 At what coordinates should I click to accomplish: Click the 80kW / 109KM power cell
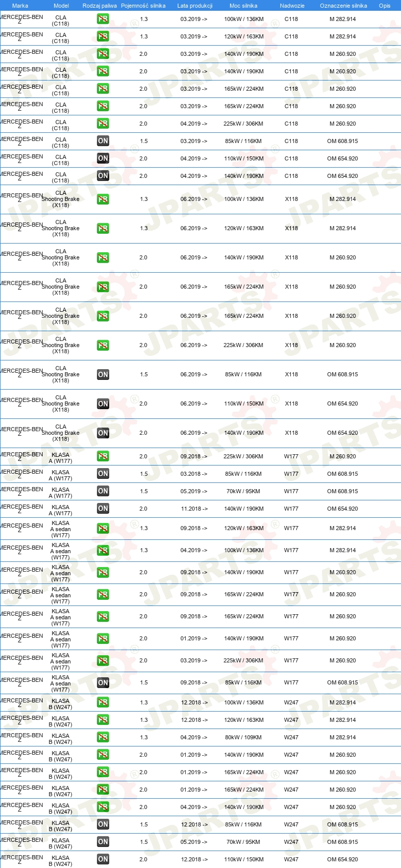tap(244, 738)
